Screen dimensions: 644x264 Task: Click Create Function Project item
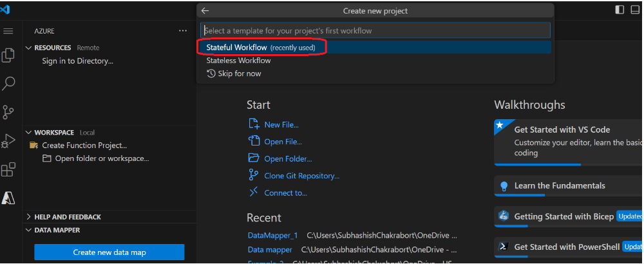(x=84, y=146)
